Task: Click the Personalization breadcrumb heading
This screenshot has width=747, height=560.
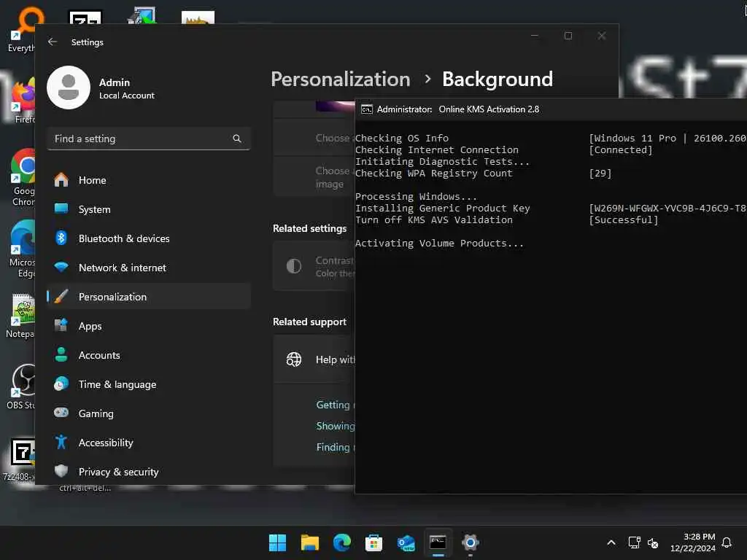Action: 341,79
